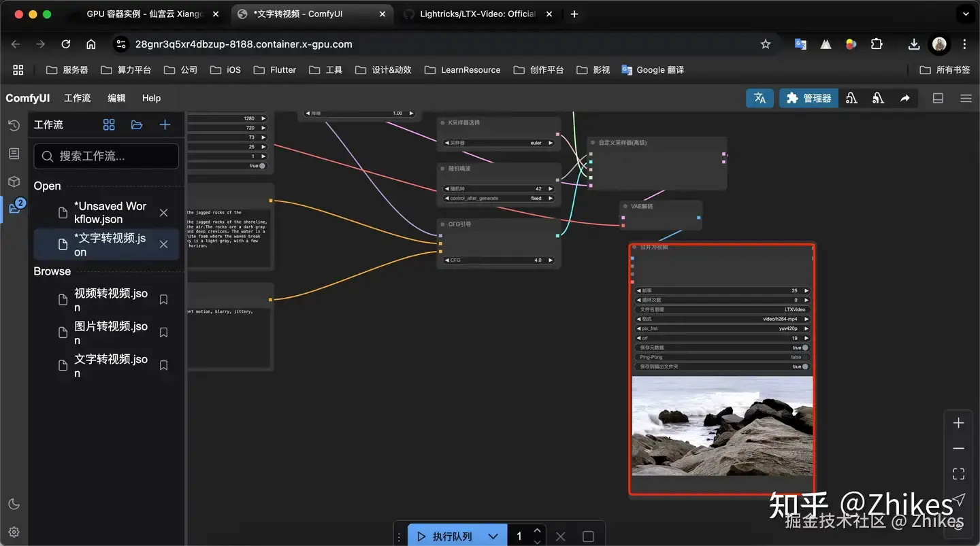Click the 执行队列 run button
The width and height of the screenshot is (980, 546).
[445, 536]
